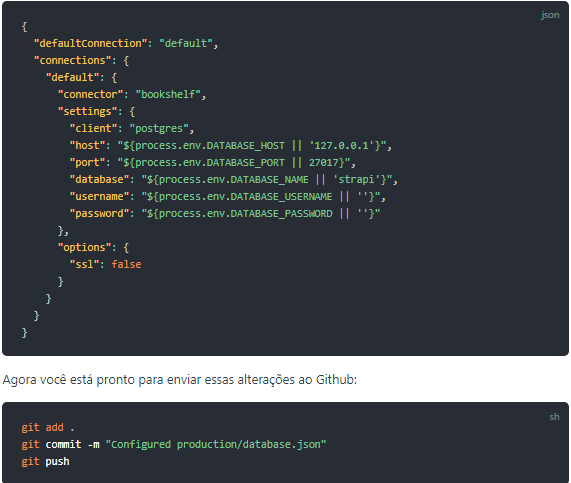571x483 pixels.
Task: Click the "database" key text
Action: [x=99, y=180]
